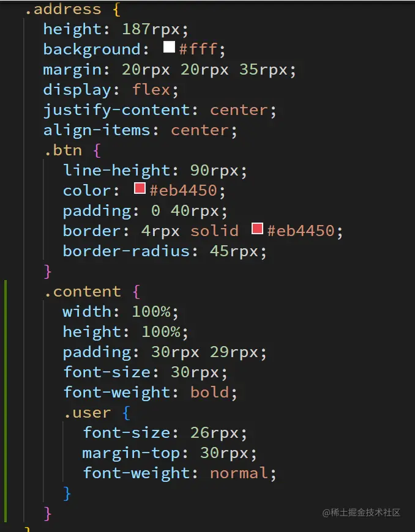Click the 'height: 100%;' line
Screen dimensions: 415x532
125,332
